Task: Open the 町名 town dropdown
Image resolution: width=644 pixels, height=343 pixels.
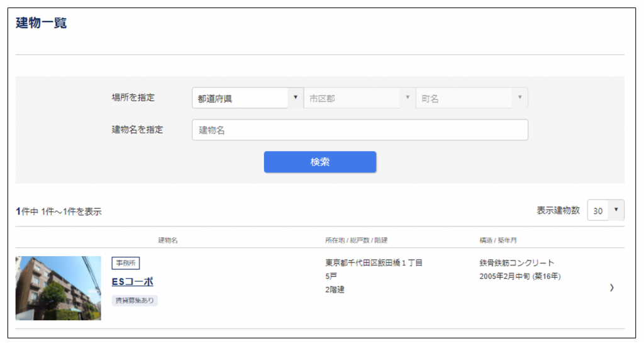Action: coord(471,98)
